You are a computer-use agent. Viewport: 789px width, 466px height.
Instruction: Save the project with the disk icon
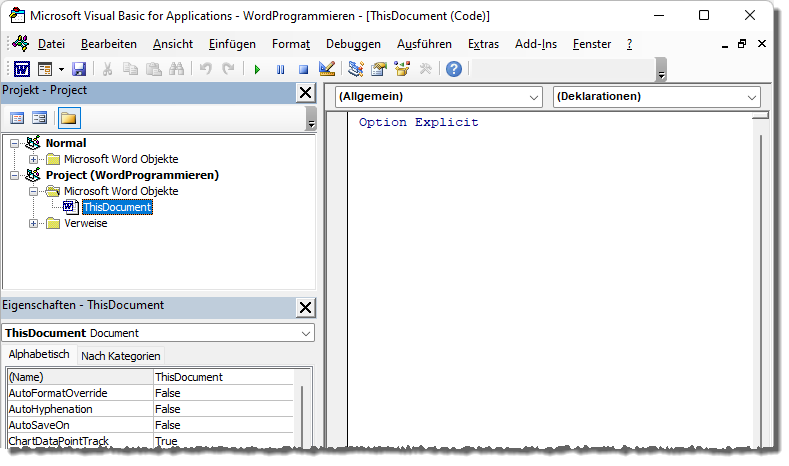[79, 69]
